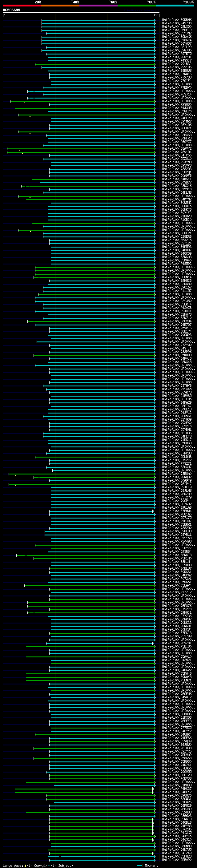Select the UniRef100_P79733 label
Viewport: 197px width, 868px height.
point(176,78)
